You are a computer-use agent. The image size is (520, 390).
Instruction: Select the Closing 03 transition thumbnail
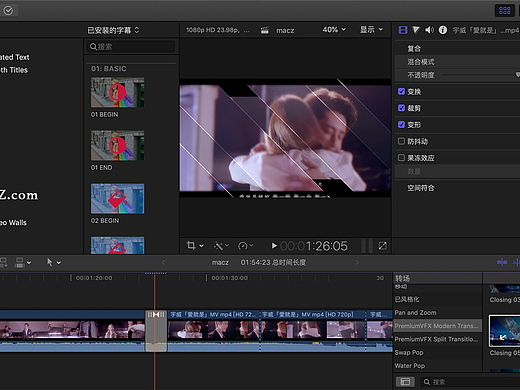504,289
